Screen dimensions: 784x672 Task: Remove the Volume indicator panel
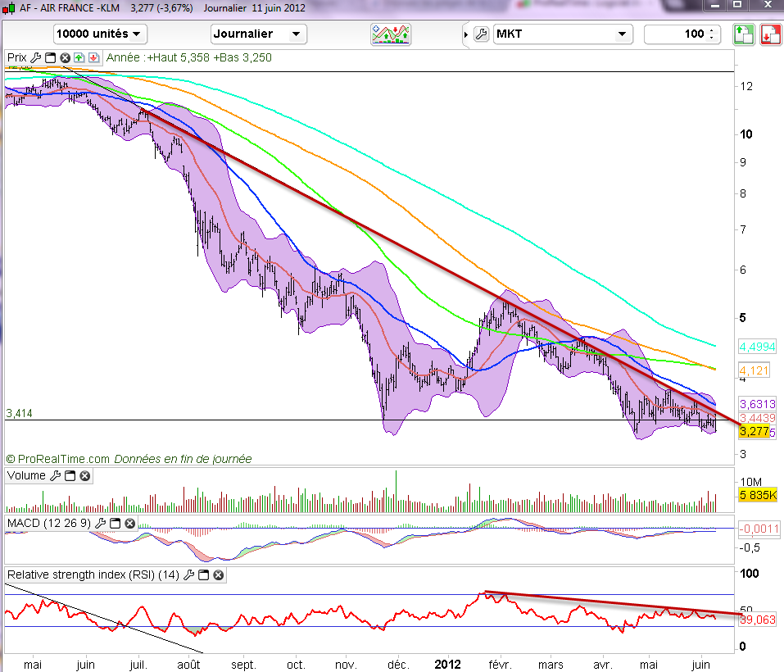point(84,475)
